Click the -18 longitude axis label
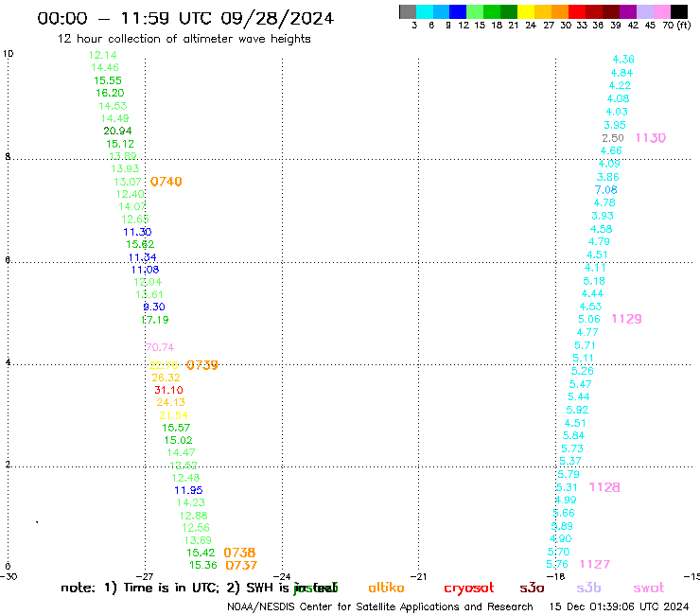700x615 pixels. click(556, 577)
